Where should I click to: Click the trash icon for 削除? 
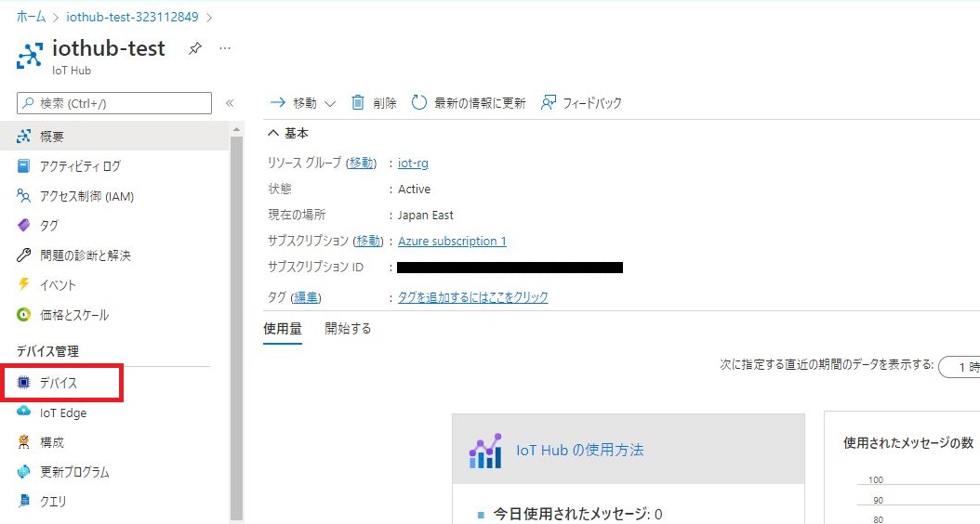pos(357,102)
